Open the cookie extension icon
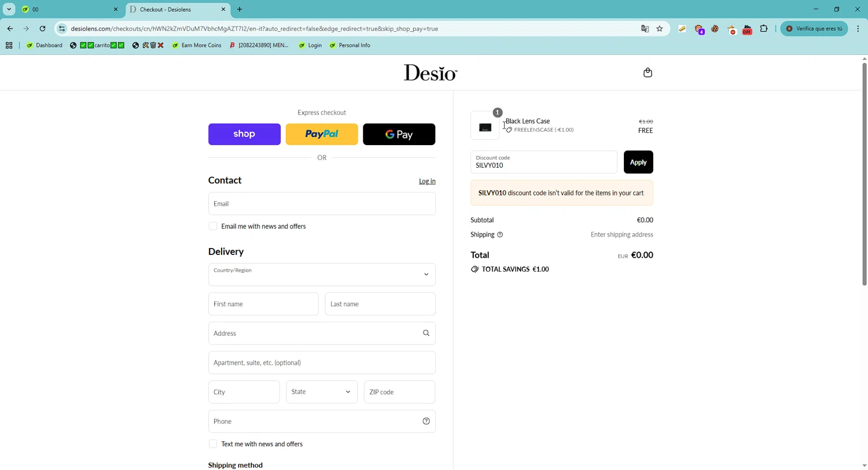 tap(715, 28)
